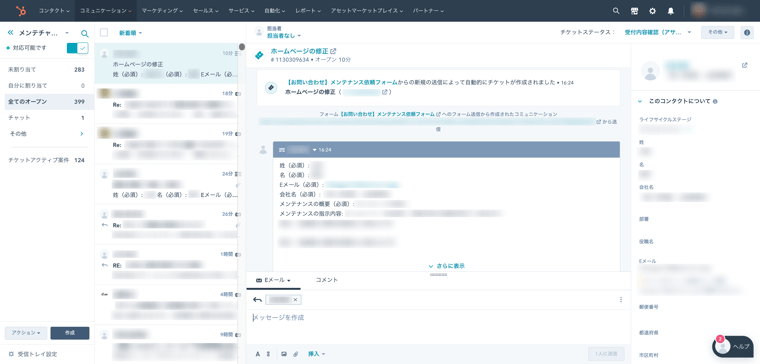Click the gear icon beside 受信トレイ設定
This screenshot has width=760, height=364.
point(11,354)
